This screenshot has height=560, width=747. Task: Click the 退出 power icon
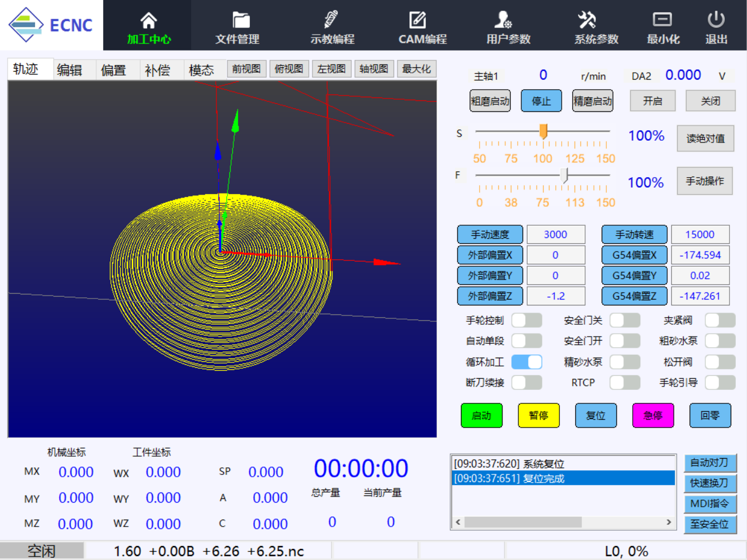pos(716,20)
